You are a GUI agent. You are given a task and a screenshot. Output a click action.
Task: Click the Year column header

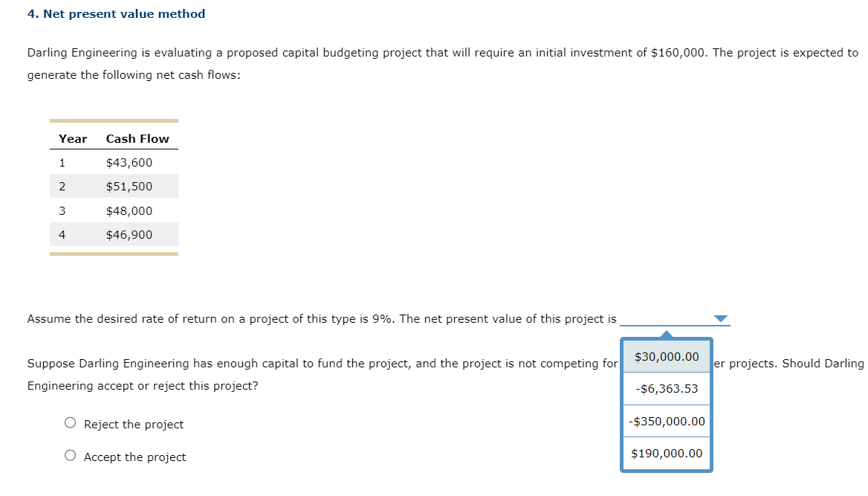pyautogui.click(x=72, y=138)
